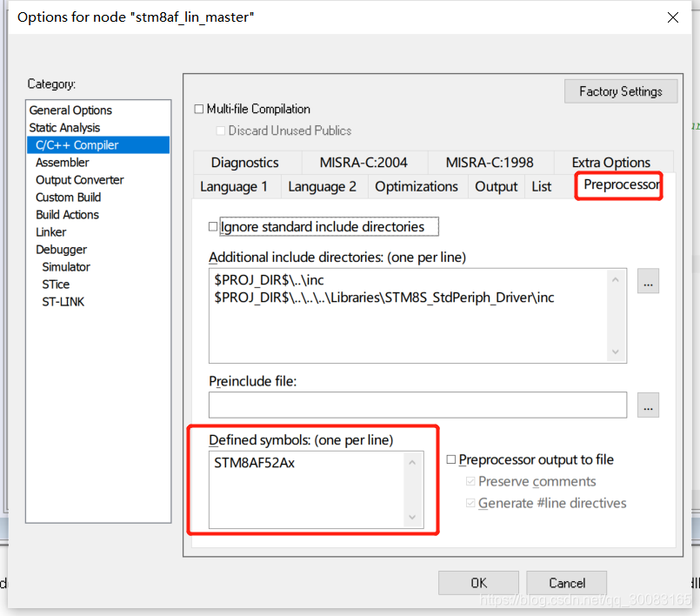Select Linker category
Screen dimensions: 700x616
coord(51,232)
